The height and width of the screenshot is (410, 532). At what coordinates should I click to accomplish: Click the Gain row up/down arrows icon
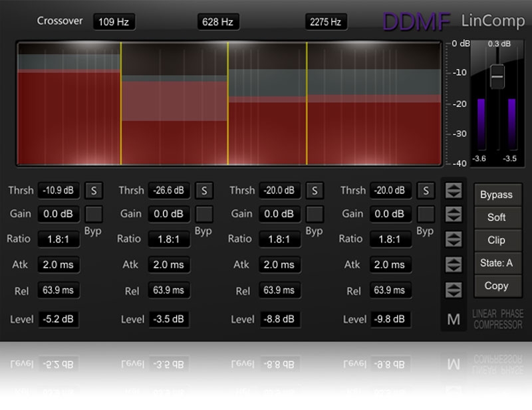(x=454, y=215)
